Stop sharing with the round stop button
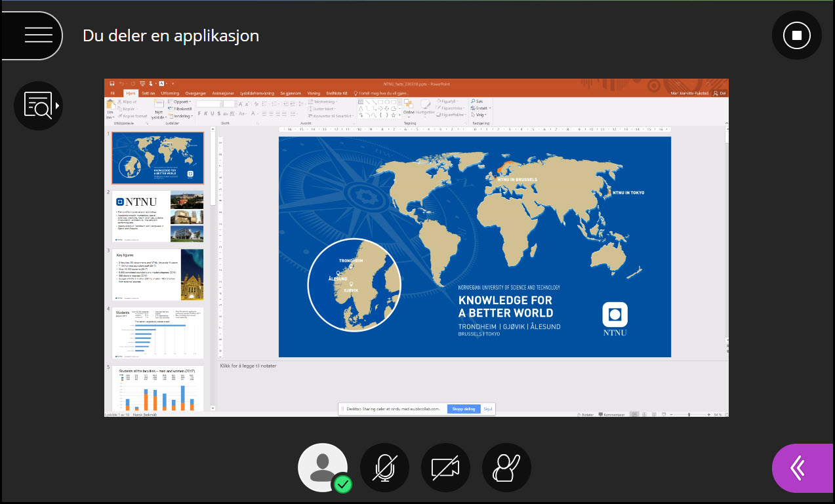 click(797, 35)
